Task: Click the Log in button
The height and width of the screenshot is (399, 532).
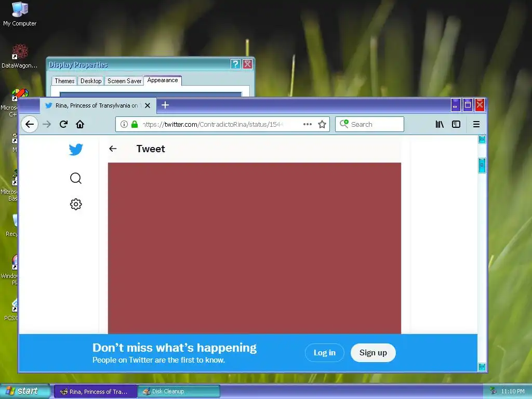Action: click(324, 353)
